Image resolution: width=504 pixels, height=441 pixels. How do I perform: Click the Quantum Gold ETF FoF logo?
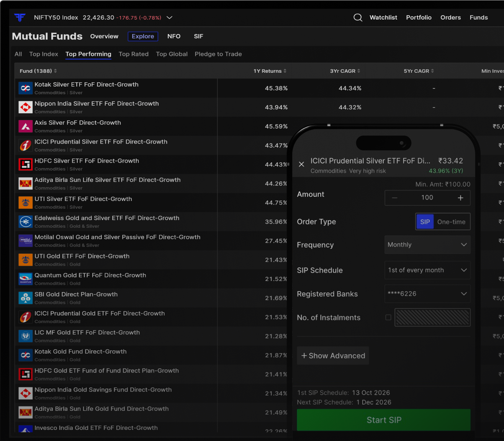(26, 279)
